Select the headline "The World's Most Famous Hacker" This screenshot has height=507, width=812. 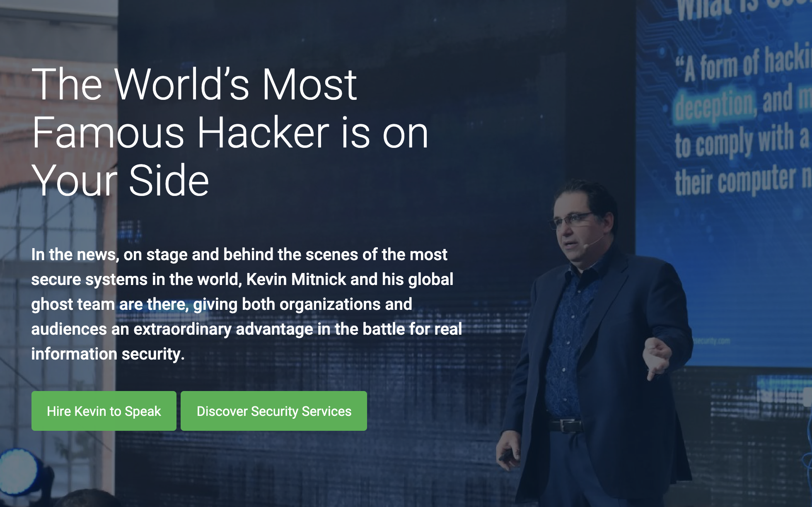pyautogui.click(x=230, y=132)
